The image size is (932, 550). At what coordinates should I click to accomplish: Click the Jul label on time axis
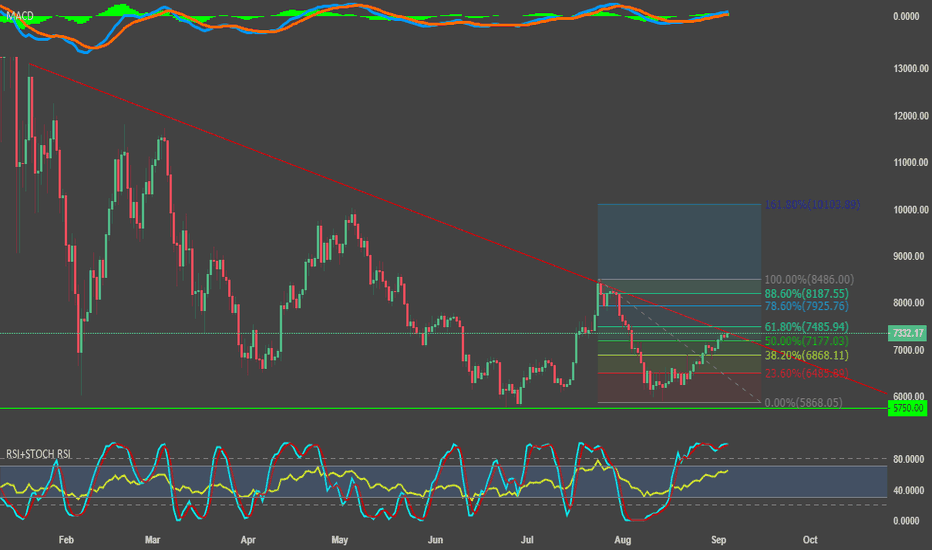pyautogui.click(x=527, y=540)
